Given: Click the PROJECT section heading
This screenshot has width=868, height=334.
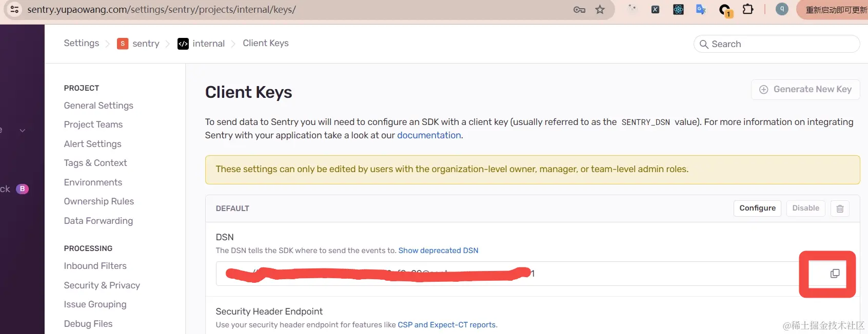Looking at the screenshot, I should click(82, 88).
